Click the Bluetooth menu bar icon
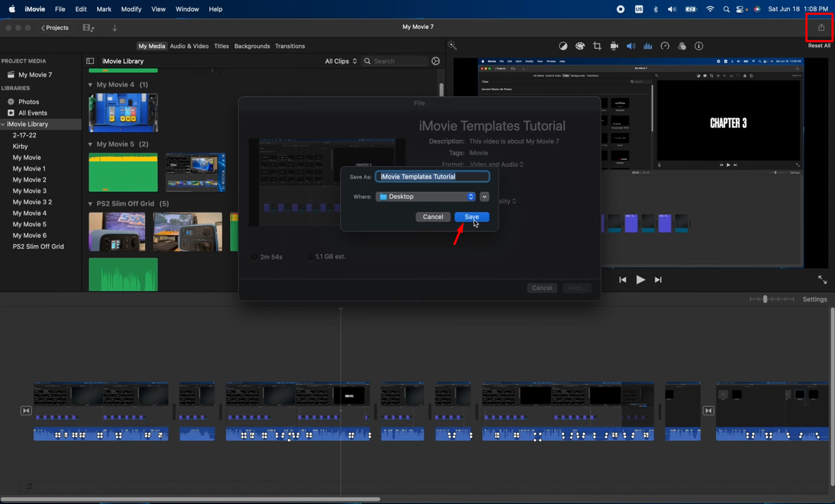Screen dimensions: 835x504 tap(655, 9)
